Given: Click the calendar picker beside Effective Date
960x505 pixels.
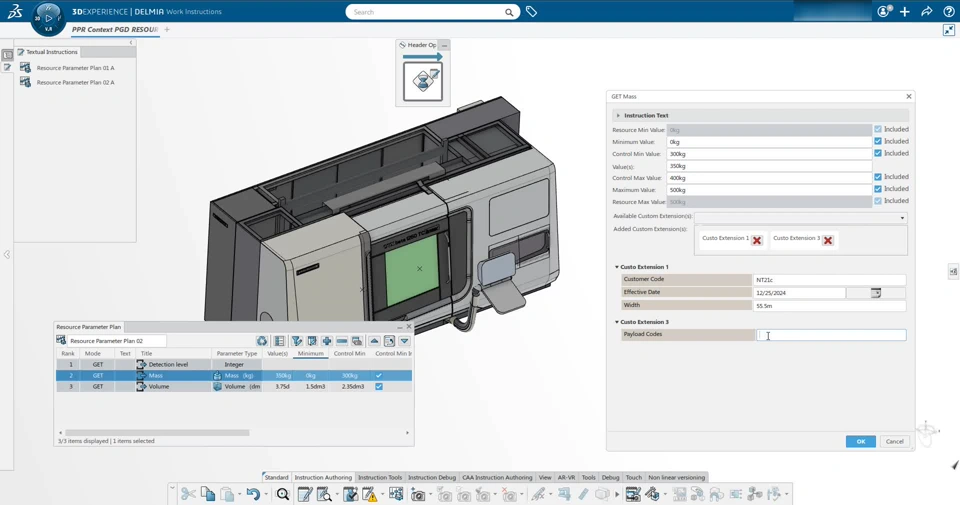Looking at the screenshot, I should (x=876, y=293).
